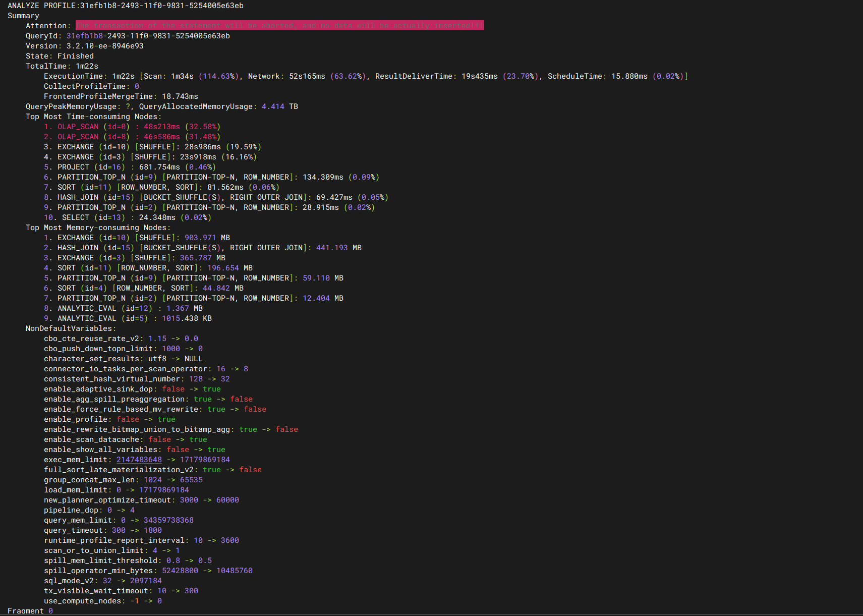Click the query_timeout 300 -> 1800 line
The width and height of the screenshot is (863, 616).
(x=102, y=530)
